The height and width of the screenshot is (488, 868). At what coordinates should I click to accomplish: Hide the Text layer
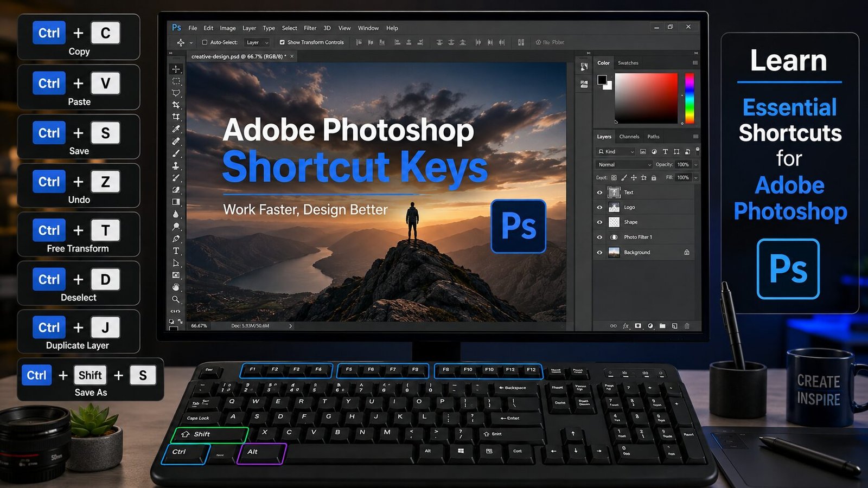click(x=599, y=192)
